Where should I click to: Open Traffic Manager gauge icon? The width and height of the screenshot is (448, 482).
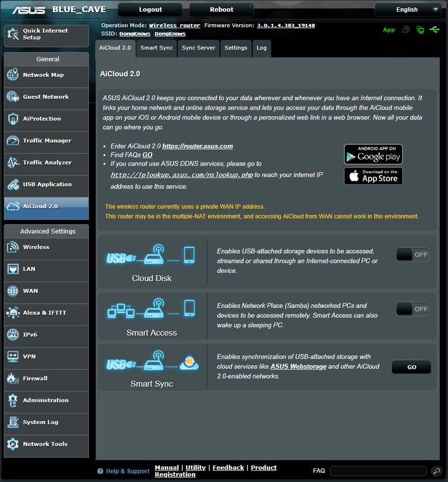click(x=13, y=141)
